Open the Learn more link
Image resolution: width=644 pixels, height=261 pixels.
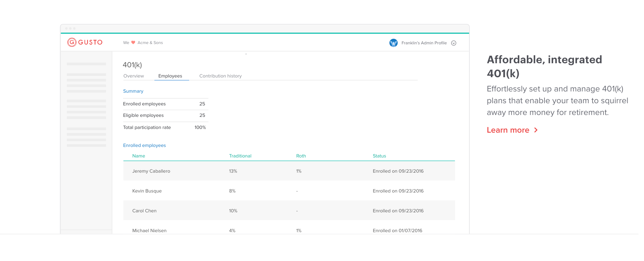click(508, 130)
